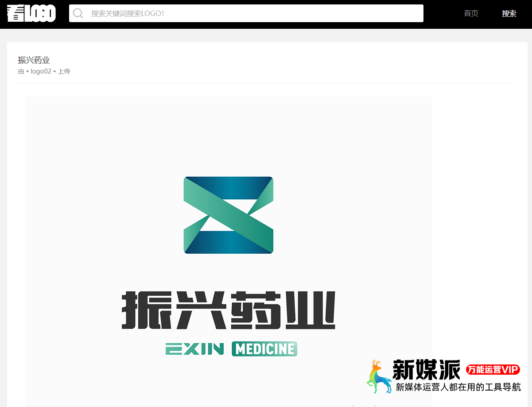532x407 pixels.
Task: Open the 首页 navigation menu item
Action: [x=471, y=13]
